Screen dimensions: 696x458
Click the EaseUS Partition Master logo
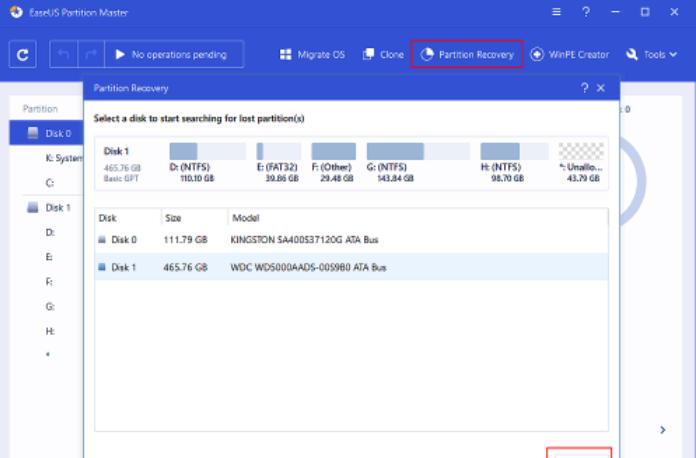pyautogui.click(x=16, y=12)
